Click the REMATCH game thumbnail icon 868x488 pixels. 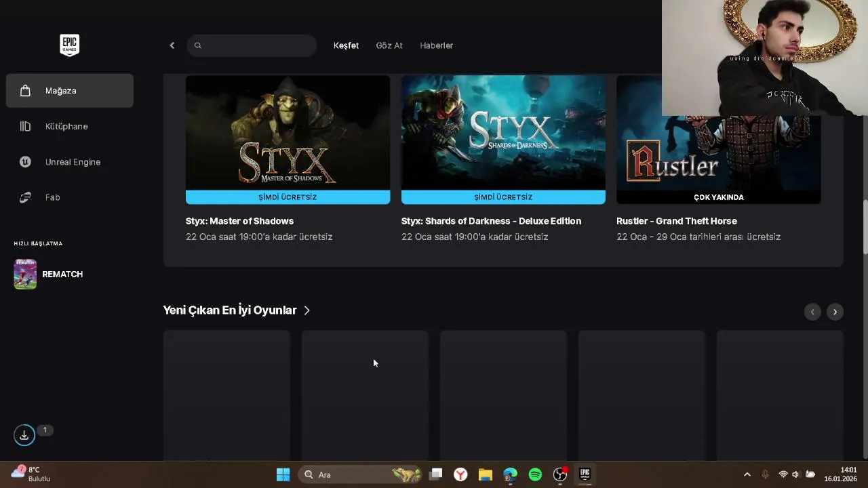[25, 274]
